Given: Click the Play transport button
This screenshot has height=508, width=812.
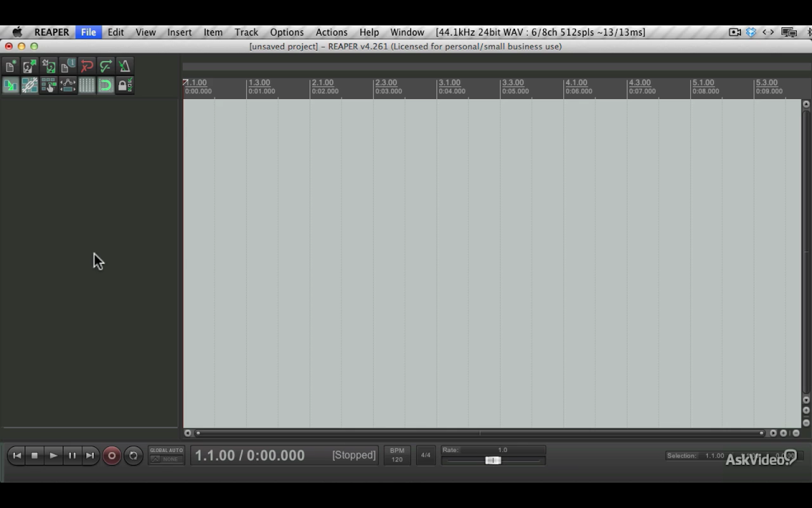Looking at the screenshot, I should 53,455.
